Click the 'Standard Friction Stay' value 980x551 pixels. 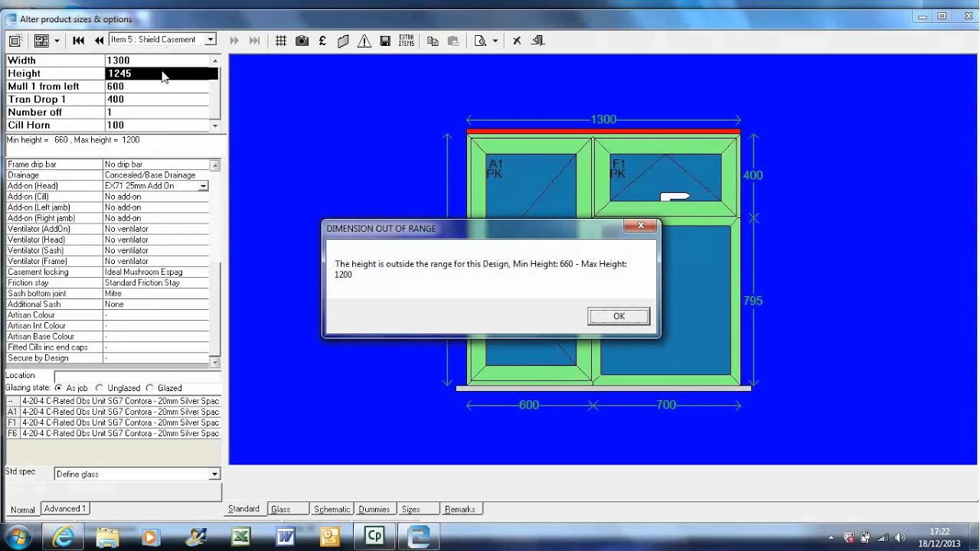(x=155, y=283)
